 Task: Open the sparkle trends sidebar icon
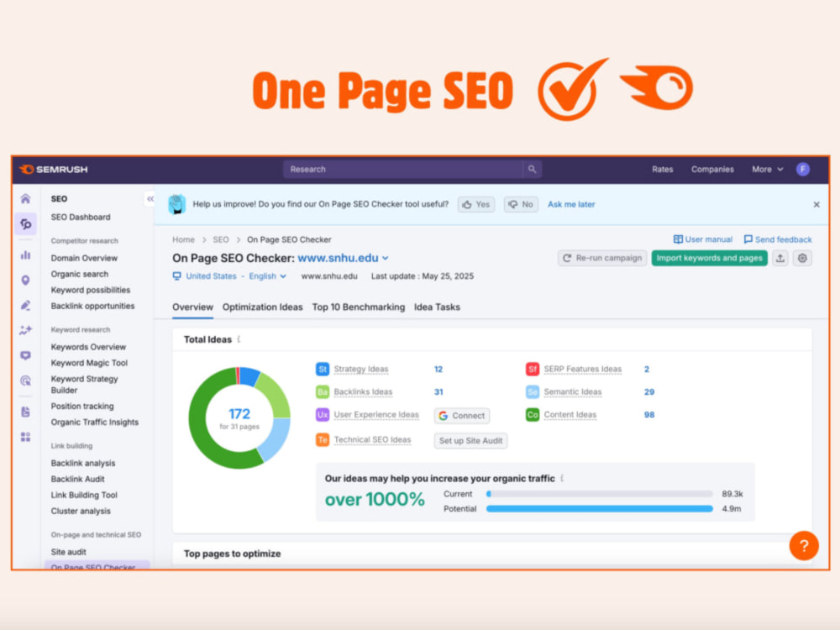tap(25, 330)
